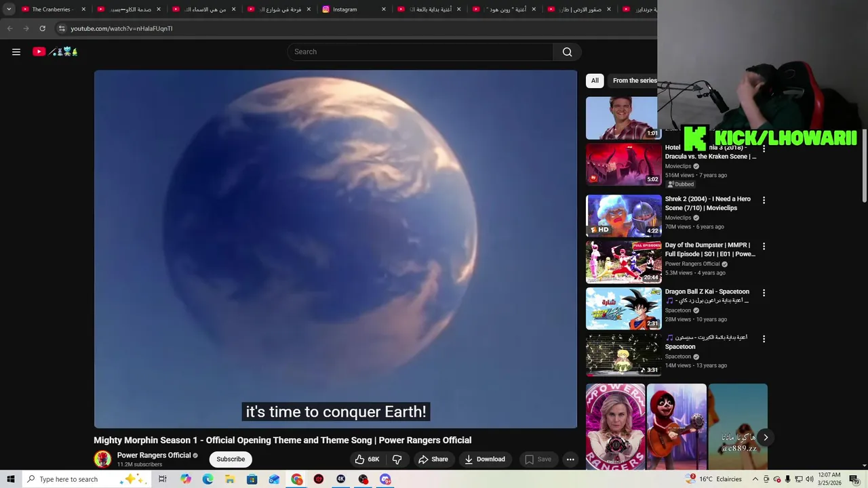Open the taskbar clock showing 12:07 AM

click(x=829, y=479)
